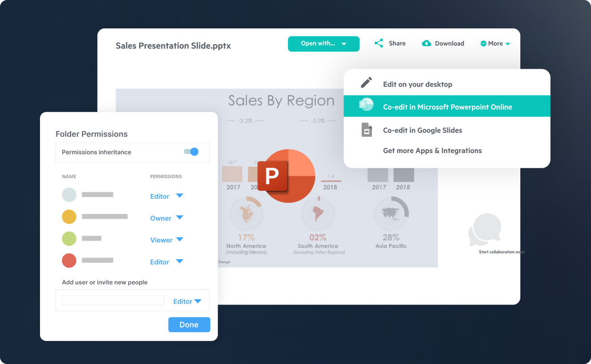Click Get more Apps & Integrations
This screenshot has height=364, width=591.
[x=432, y=150]
